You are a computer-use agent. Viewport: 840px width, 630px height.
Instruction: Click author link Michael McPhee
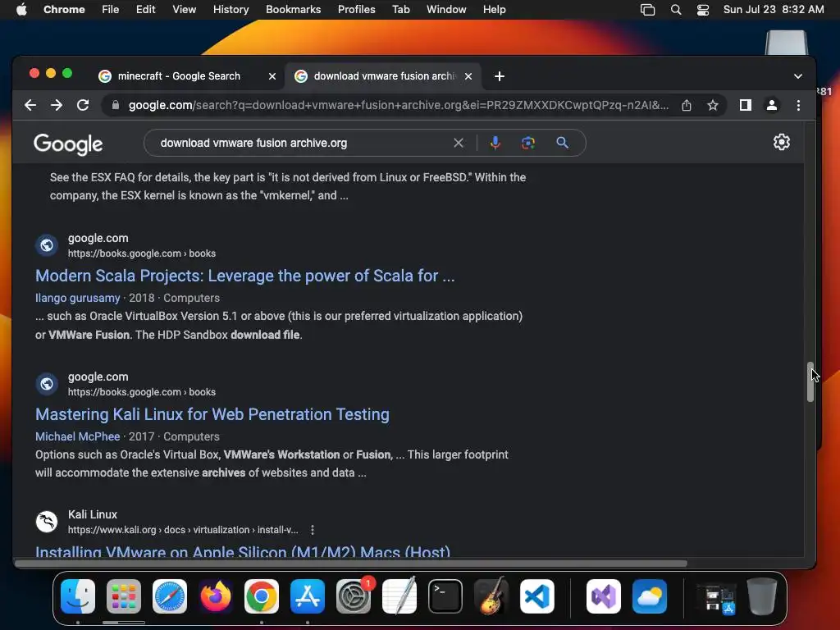click(x=78, y=436)
